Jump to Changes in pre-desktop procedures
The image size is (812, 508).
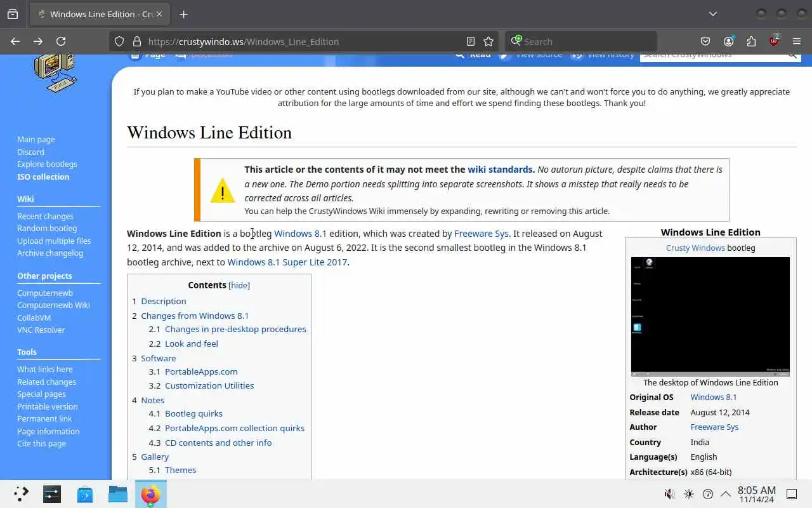[227, 330]
